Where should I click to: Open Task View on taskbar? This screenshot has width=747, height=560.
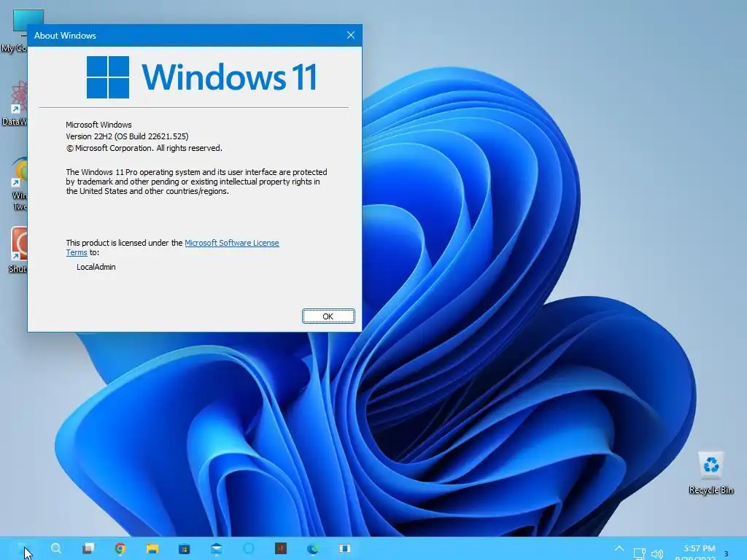pyautogui.click(x=88, y=548)
